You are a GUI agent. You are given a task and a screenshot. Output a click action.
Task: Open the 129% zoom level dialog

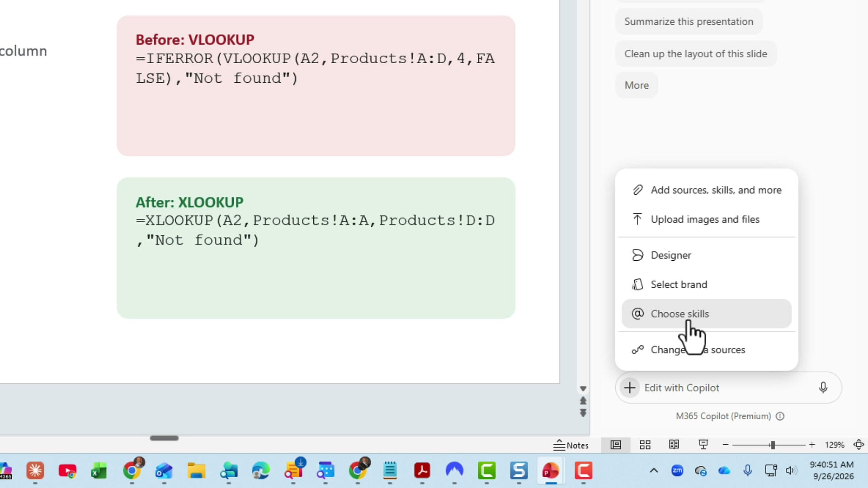pyautogui.click(x=835, y=445)
